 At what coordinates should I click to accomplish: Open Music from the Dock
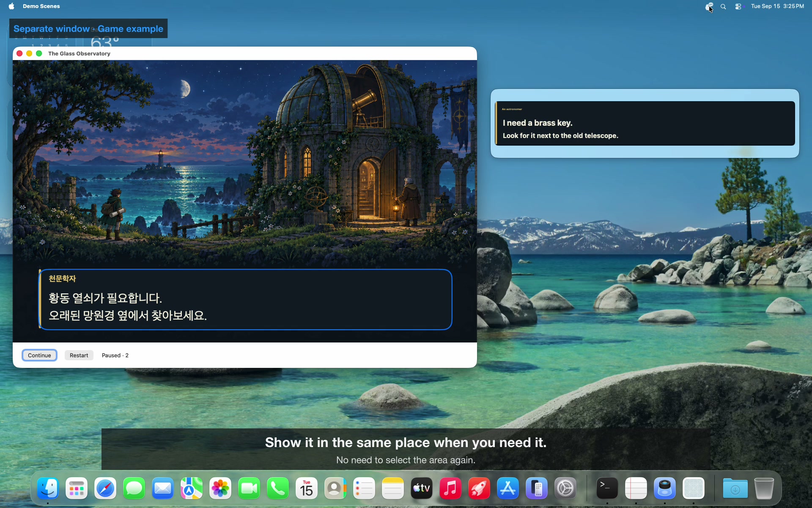point(450,489)
